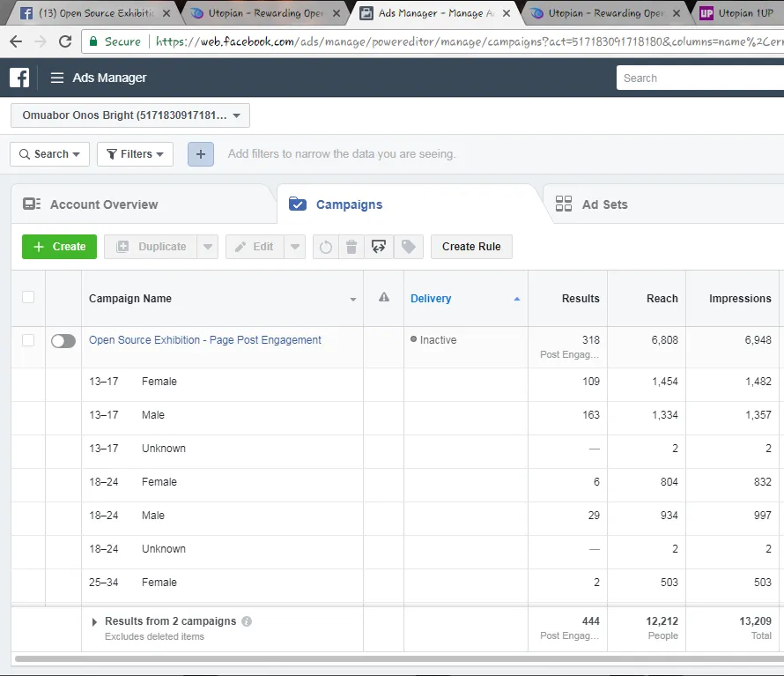This screenshot has width=784, height=676.
Task: Check the Open Source Exhibition campaign checkbox
Action: (x=28, y=340)
